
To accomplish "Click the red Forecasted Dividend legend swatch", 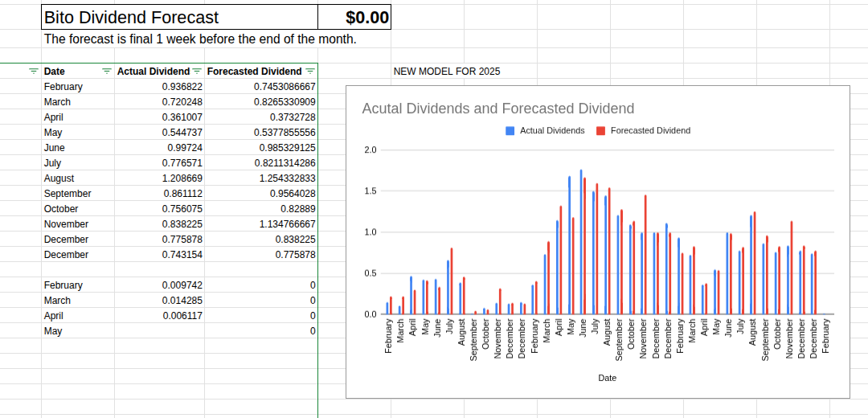I will [600, 131].
